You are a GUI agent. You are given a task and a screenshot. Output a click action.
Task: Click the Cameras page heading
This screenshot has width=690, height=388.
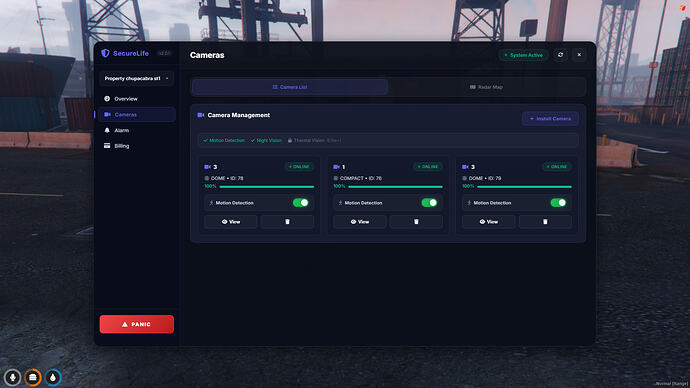coord(207,55)
